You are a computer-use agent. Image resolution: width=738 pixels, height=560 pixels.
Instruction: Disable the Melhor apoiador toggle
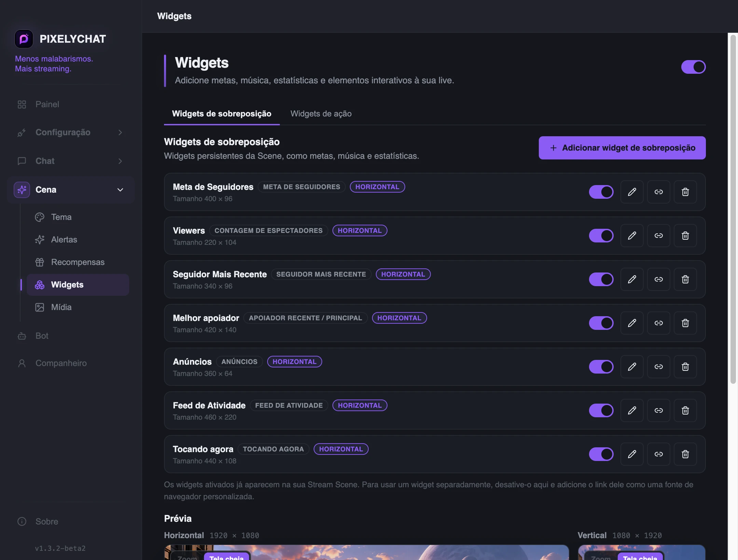[601, 323]
